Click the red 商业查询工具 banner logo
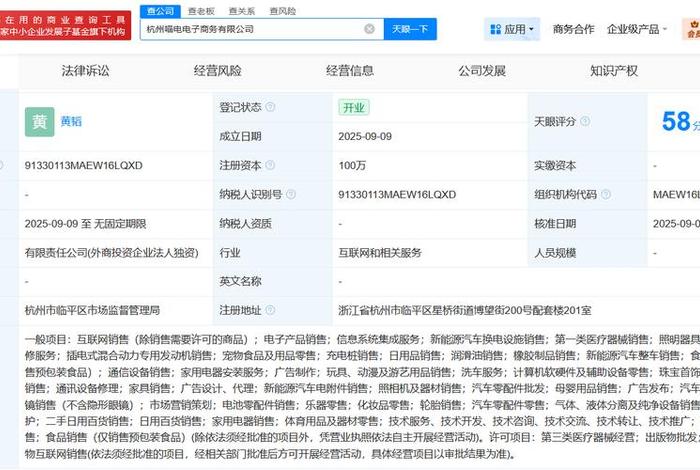This screenshot has height=470, width=700. [x=65, y=25]
